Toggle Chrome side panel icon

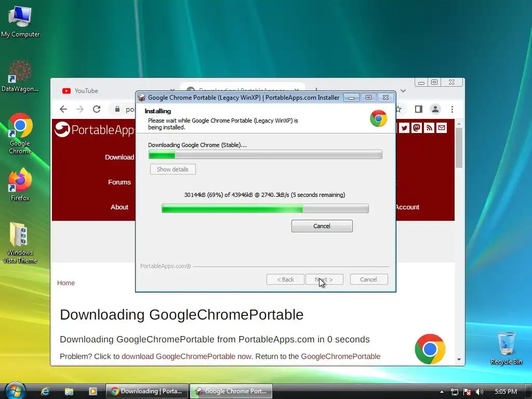(419, 109)
